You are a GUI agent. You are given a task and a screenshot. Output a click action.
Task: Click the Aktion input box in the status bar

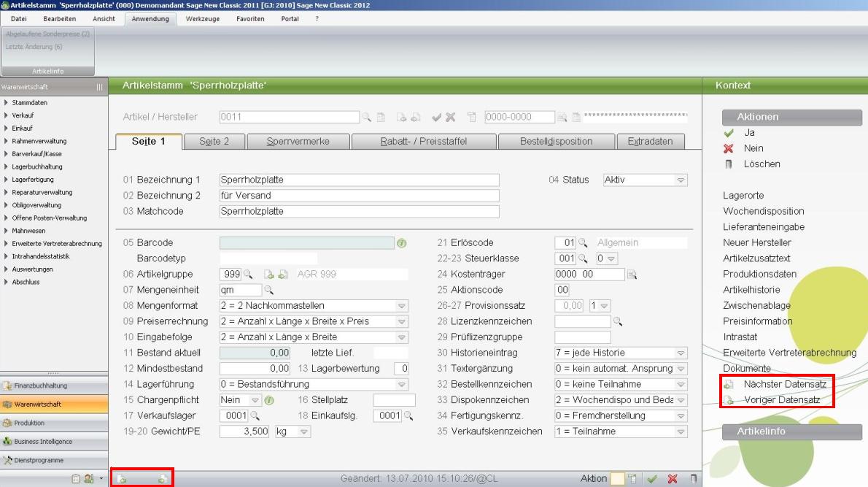616,479
